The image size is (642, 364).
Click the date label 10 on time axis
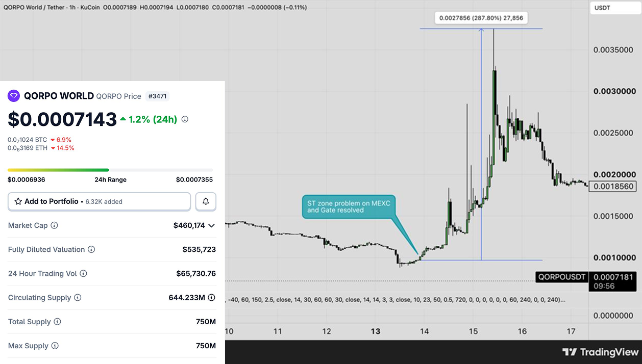click(229, 331)
